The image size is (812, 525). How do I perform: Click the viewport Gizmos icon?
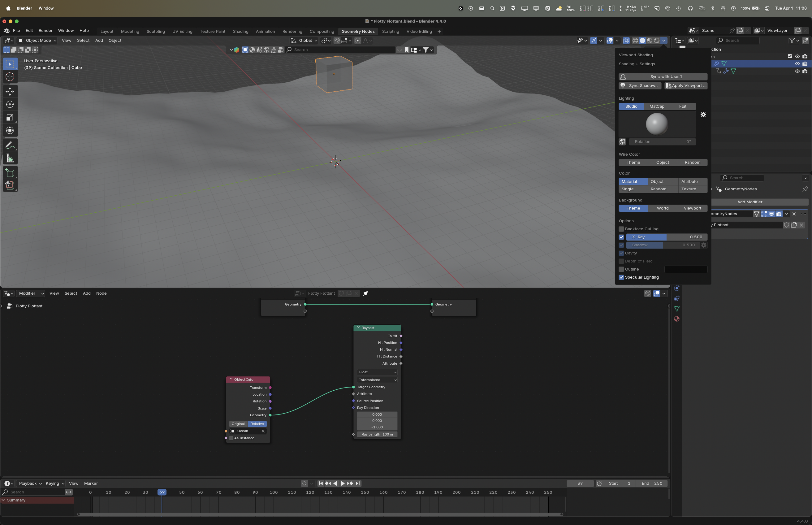coord(594,41)
